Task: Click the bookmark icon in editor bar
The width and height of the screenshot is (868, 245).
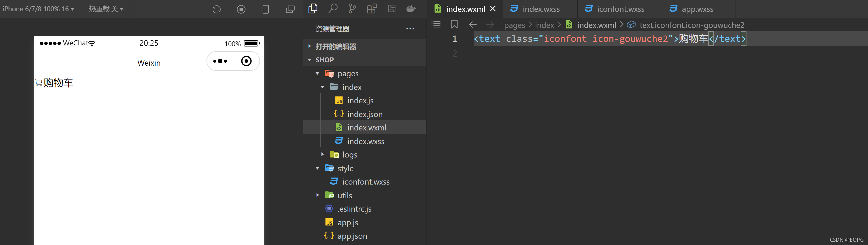Action: [x=454, y=24]
